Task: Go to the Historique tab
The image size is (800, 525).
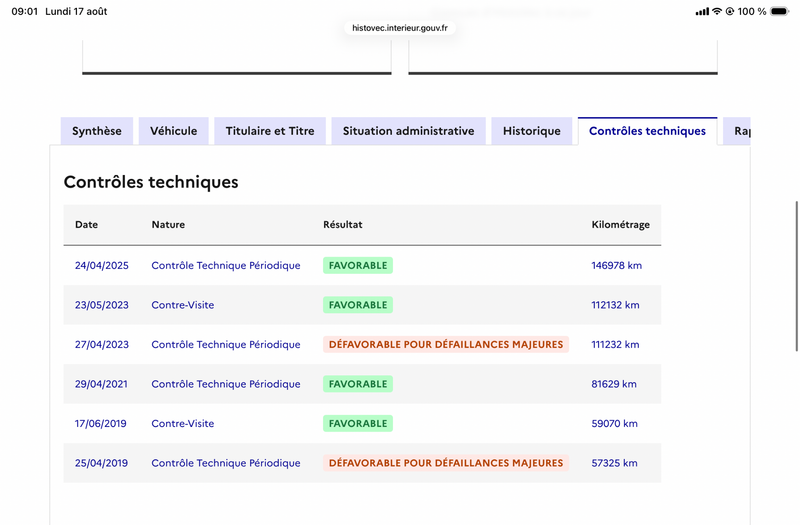Action: pos(532,131)
